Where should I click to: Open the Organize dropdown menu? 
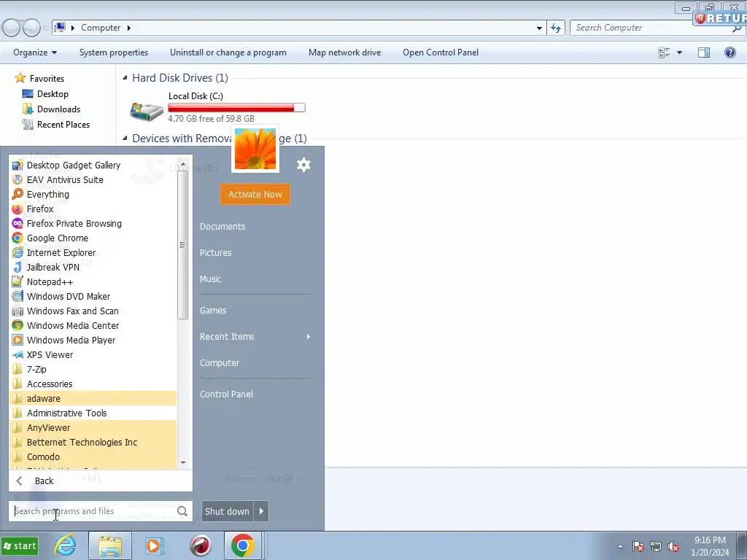pos(35,52)
